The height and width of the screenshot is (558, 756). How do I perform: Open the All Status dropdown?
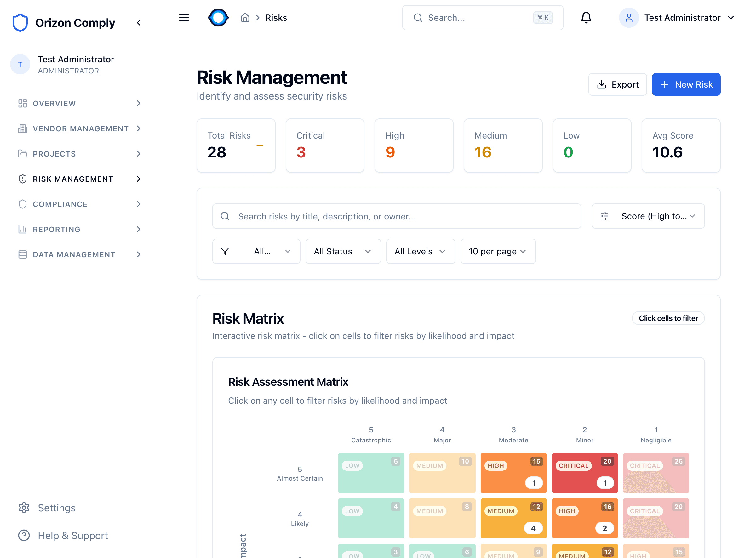pyautogui.click(x=343, y=251)
